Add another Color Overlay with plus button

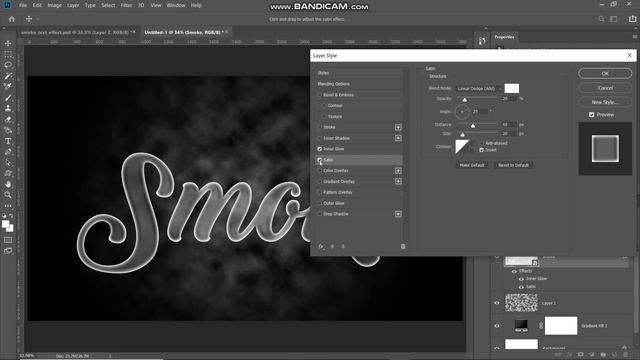point(398,171)
